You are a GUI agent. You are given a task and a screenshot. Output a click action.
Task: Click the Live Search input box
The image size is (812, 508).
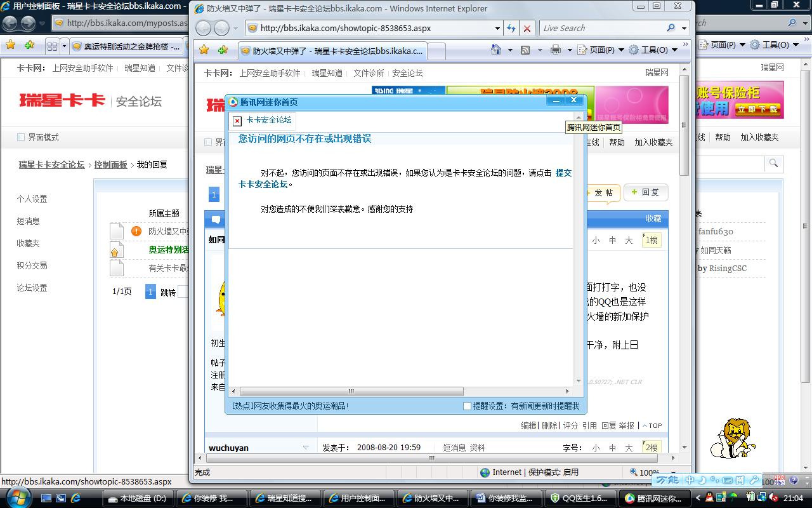click(x=603, y=28)
